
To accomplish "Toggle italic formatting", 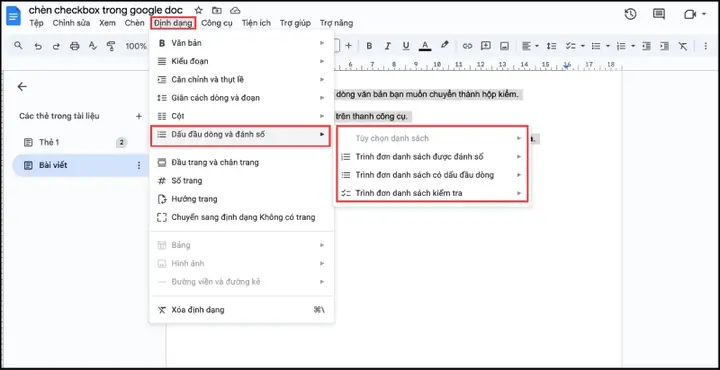I will click(388, 46).
